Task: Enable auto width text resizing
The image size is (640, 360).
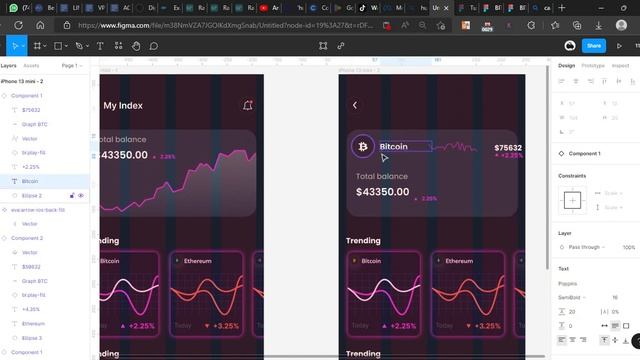Action: (604, 326)
